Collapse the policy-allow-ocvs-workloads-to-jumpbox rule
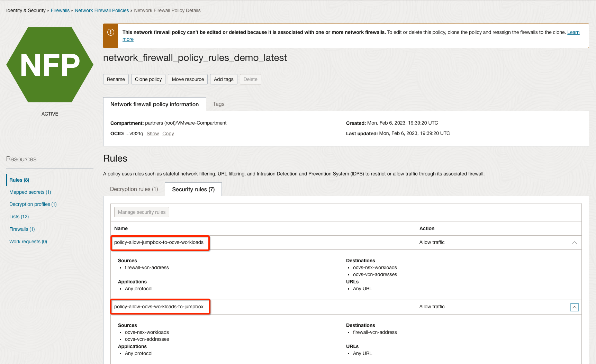This screenshot has width=596, height=364. pyautogui.click(x=574, y=307)
